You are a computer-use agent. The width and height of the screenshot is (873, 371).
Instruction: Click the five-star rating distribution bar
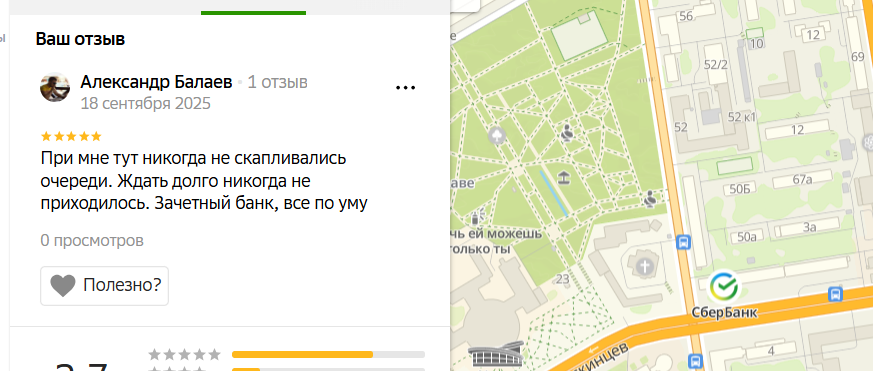tap(328, 355)
